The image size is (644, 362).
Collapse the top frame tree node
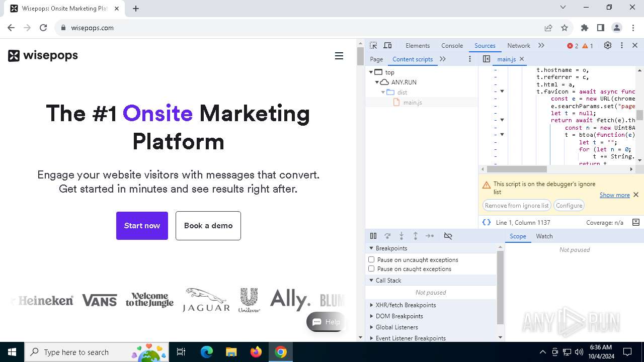(371, 72)
